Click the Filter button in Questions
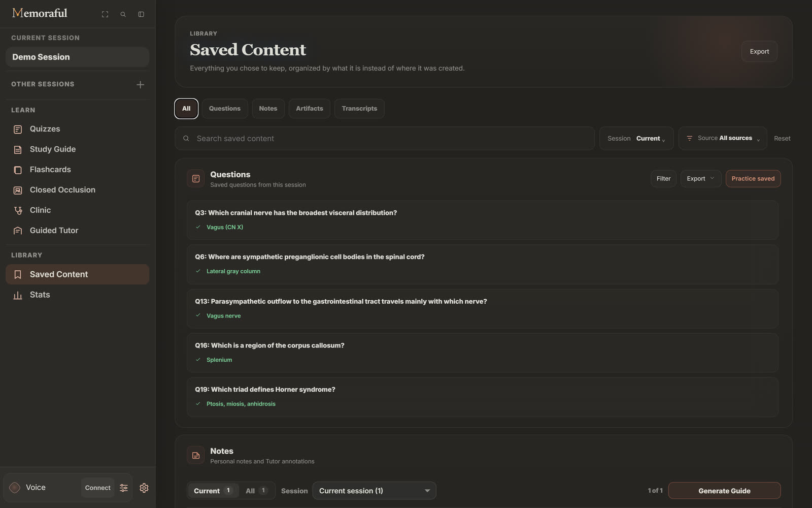Viewport: 812px width, 508px height. tap(663, 179)
